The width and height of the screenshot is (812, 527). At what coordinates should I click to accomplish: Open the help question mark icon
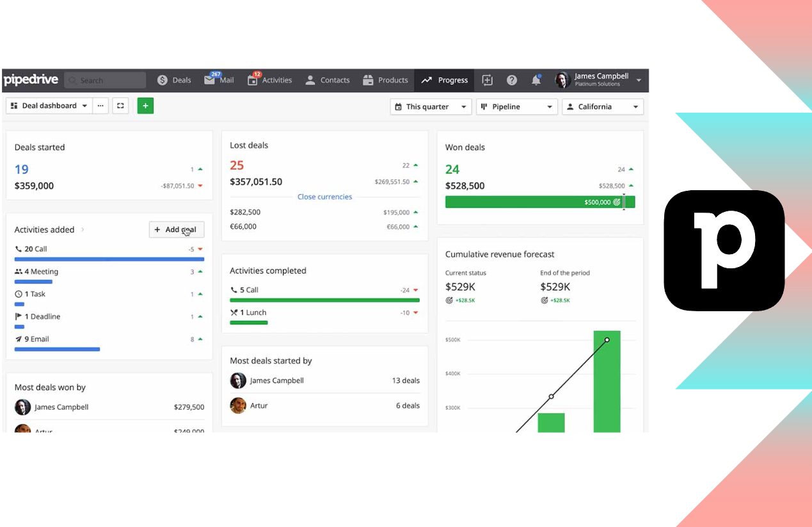(512, 80)
